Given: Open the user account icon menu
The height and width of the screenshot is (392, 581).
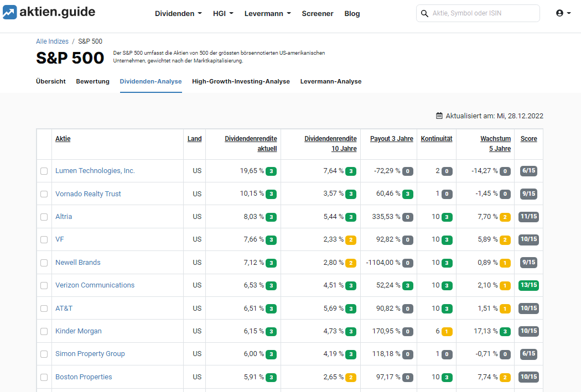Looking at the screenshot, I should point(559,13).
